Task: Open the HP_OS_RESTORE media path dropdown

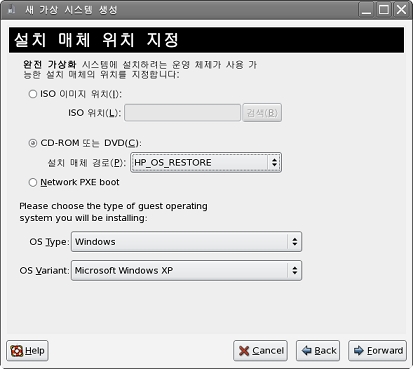Action: [x=206, y=162]
